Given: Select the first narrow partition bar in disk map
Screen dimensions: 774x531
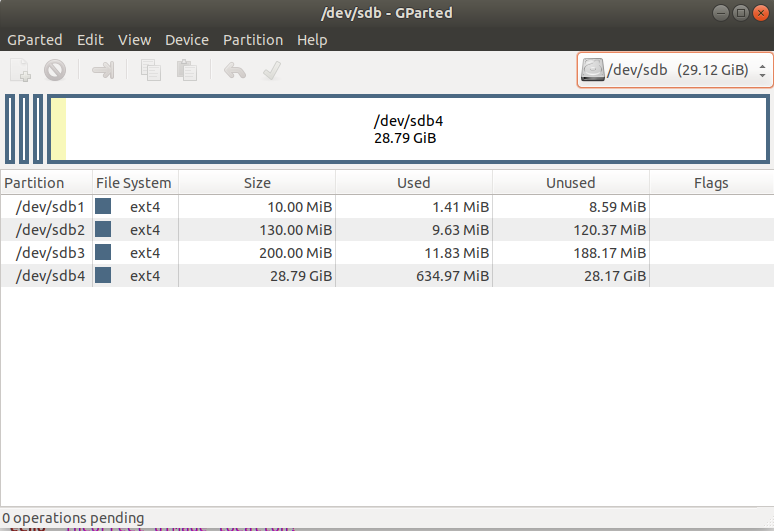Looking at the screenshot, I should coord(10,129).
